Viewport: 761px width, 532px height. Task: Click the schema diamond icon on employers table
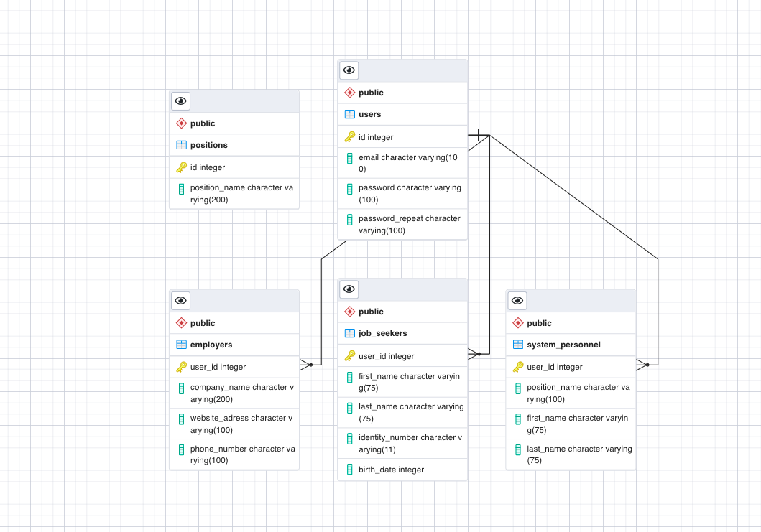click(181, 322)
